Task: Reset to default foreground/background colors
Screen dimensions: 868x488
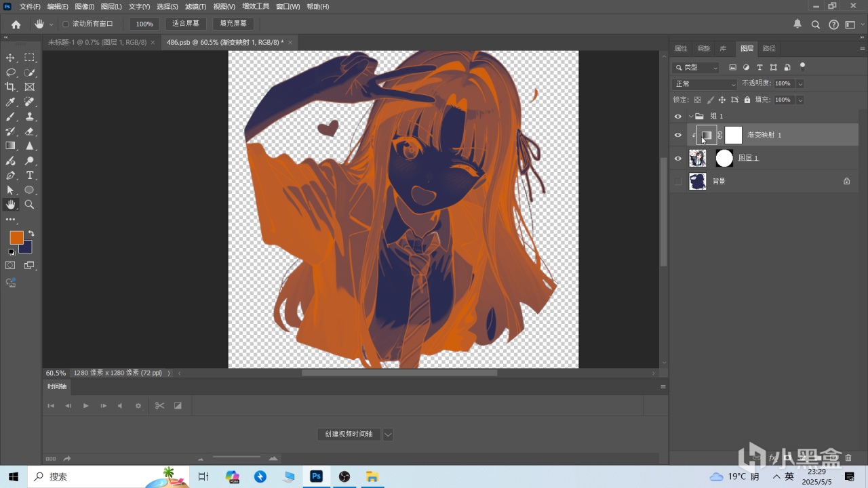Action: [x=11, y=252]
